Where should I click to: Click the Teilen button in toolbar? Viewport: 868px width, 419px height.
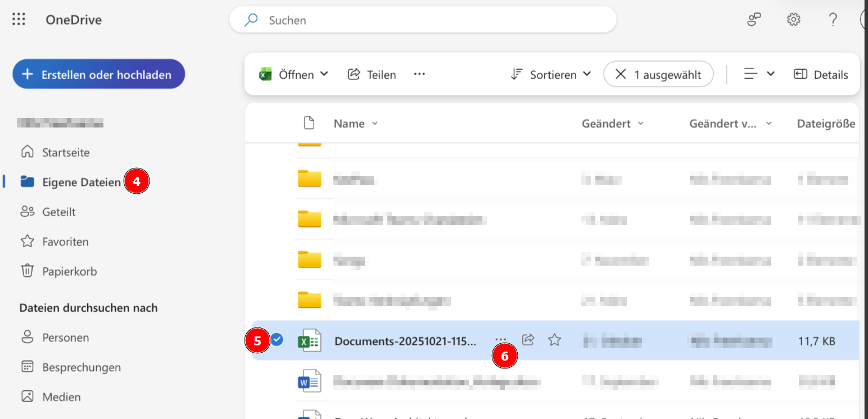point(372,75)
